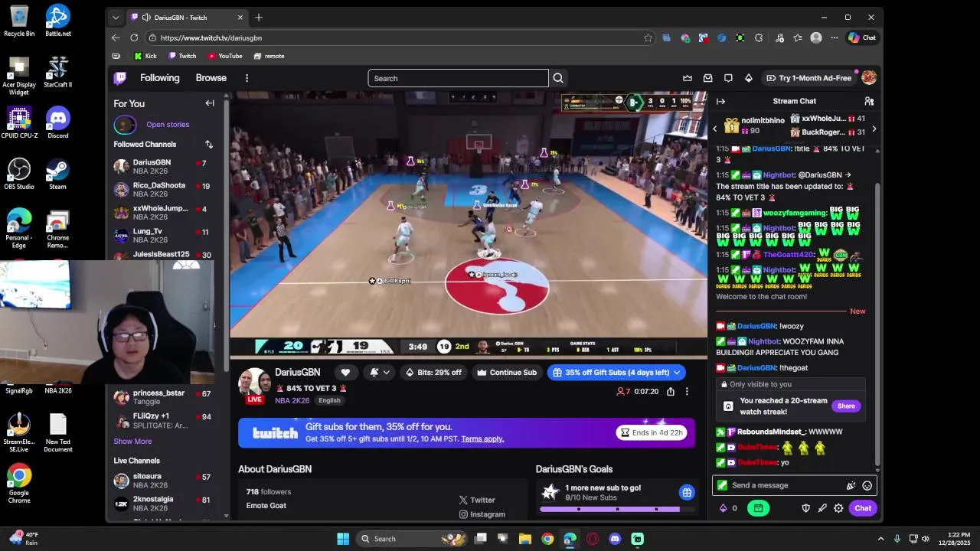The height and width of the screenshot is (551, 980).
Task: Open the browser tab list dropdown
Action: point(116,18)
